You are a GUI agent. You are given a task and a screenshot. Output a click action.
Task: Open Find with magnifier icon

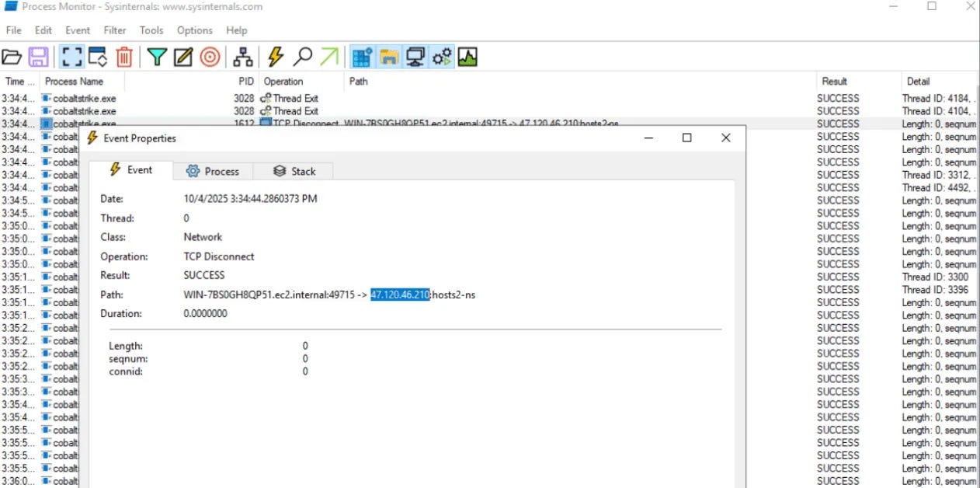coord(303,57)
